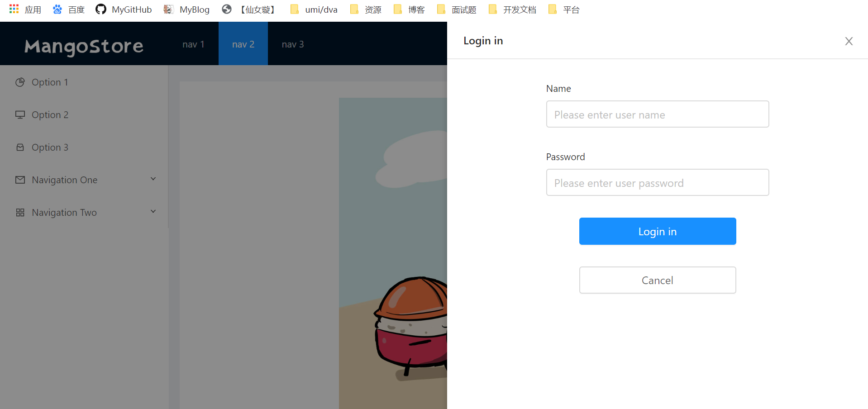The width and height of the screenshot is (868, 409).
Task: Focus the user name input field
Action: (x=658, y=114)
